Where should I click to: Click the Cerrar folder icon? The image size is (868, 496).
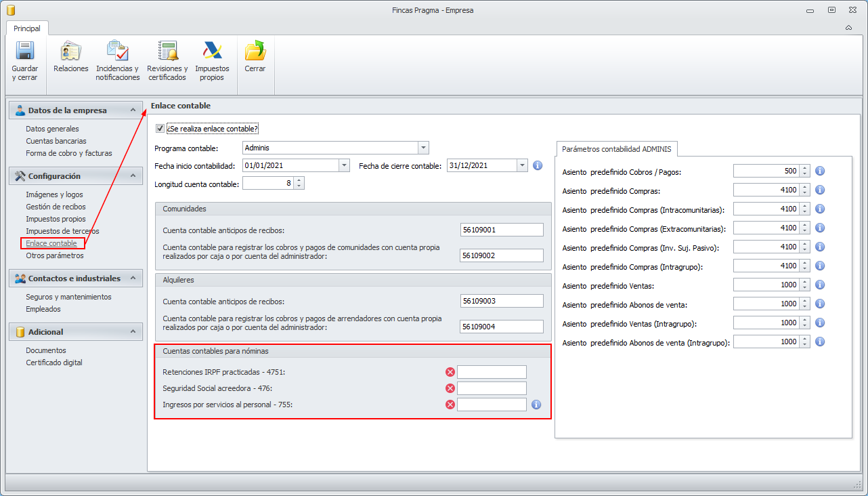[255, 51]
